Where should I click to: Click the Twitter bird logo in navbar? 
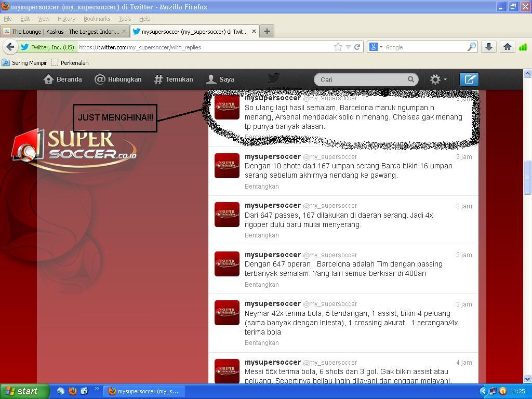[x=273, y=78]
